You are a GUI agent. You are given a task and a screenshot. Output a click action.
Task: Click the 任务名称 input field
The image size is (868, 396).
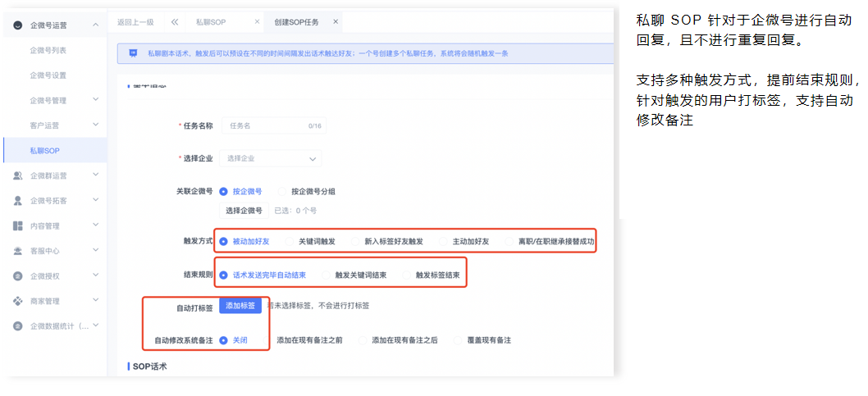274,125
